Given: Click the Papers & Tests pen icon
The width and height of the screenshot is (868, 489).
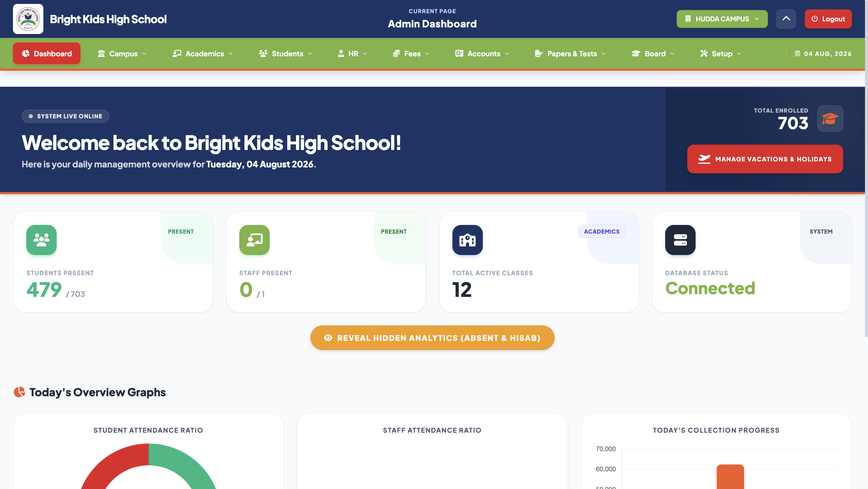Looking at the screenshot, I should [539, 54].
